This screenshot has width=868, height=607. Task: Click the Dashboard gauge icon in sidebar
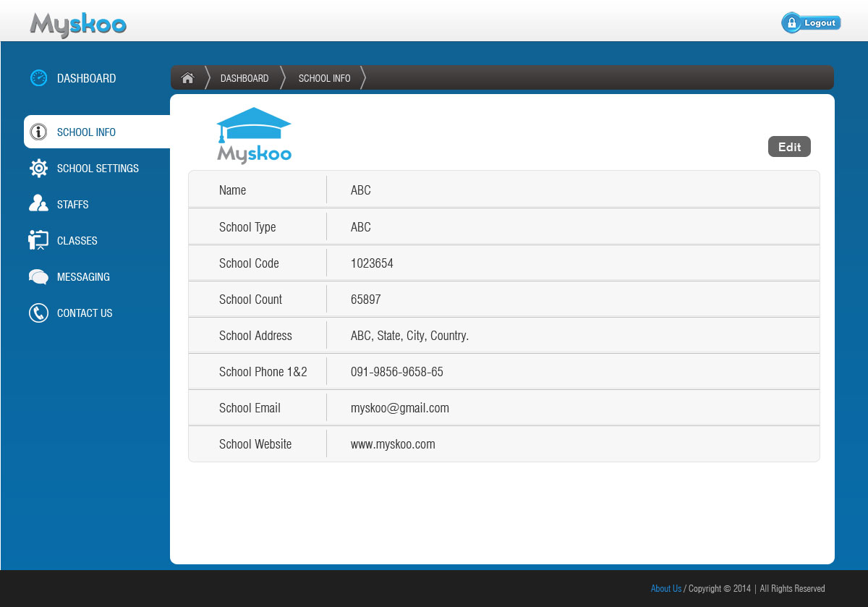38,78
